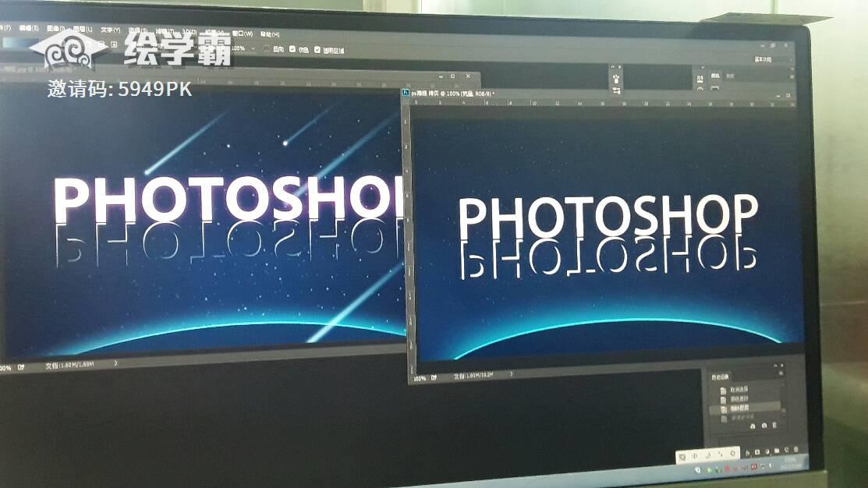Image resolution: width=868 pixels, height=488 pixels.
Task: Click status icon beside 100% in right document
Action: 434,377
